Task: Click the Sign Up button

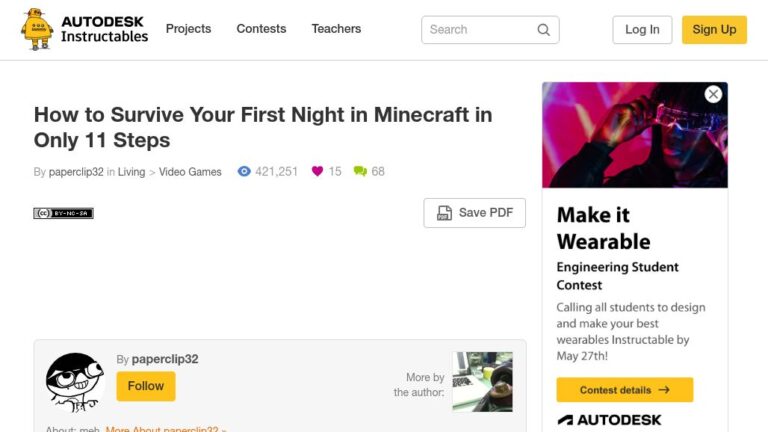Action: (x=714, y=30)
